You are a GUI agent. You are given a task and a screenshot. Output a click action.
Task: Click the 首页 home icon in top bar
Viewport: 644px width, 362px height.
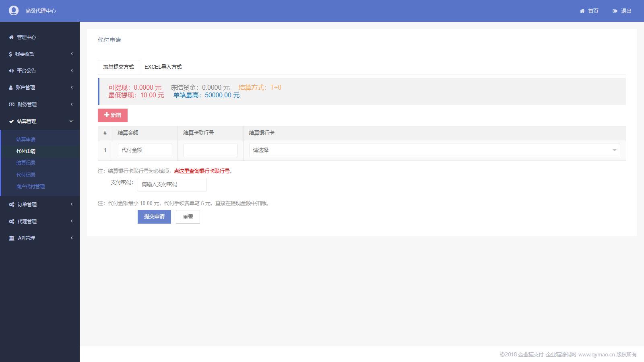(x=581, y=11)
